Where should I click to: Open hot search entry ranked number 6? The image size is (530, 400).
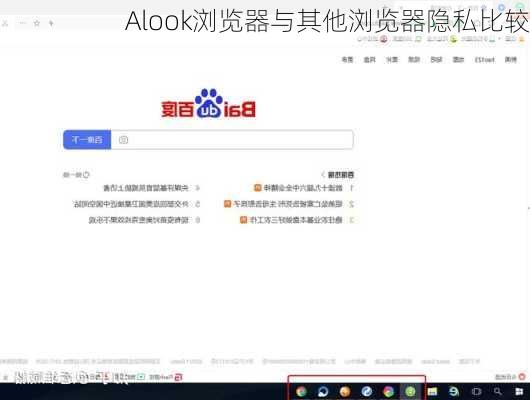(144, 220)
